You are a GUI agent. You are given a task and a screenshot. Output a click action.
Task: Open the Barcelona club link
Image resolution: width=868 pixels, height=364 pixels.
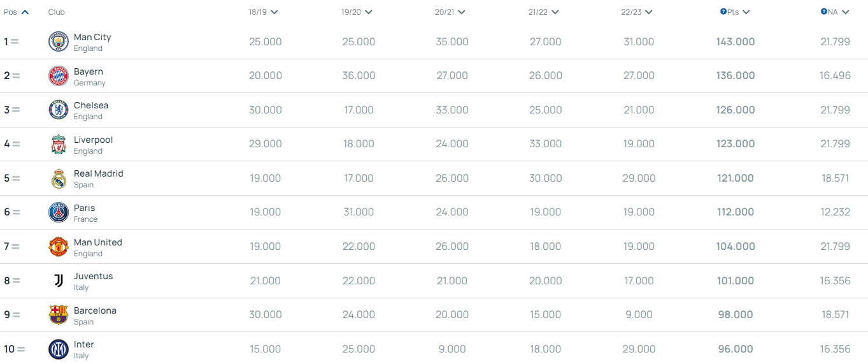click(95, 310)
